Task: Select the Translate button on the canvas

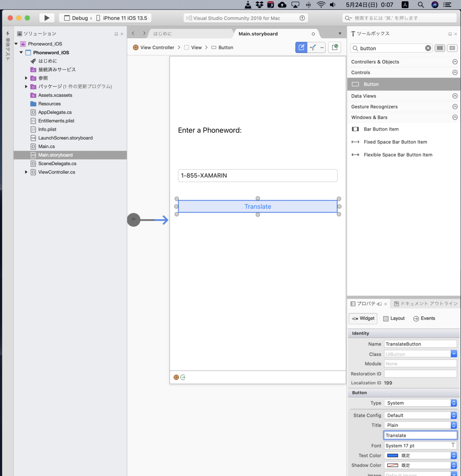Action: pyautogui.click(x=258, y=206)
